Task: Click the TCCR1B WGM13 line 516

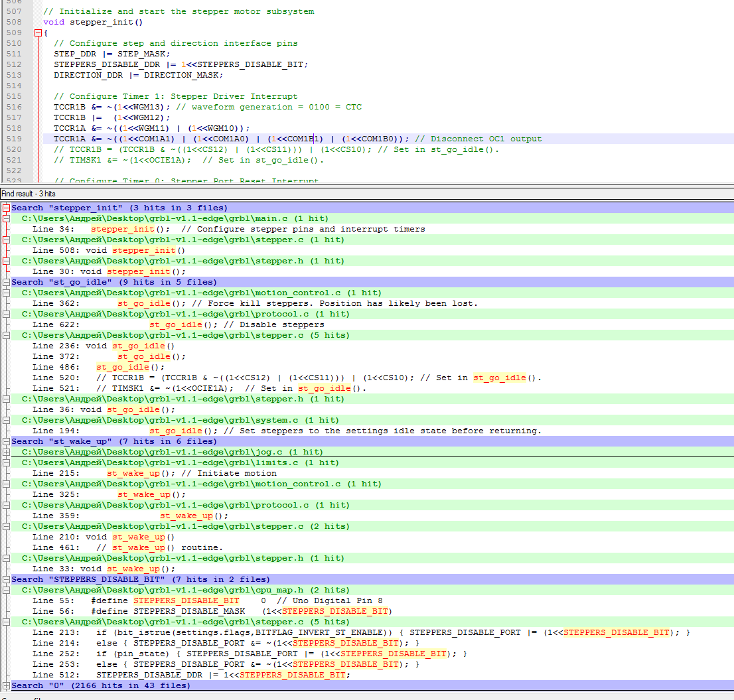Action: coord(207,107)
